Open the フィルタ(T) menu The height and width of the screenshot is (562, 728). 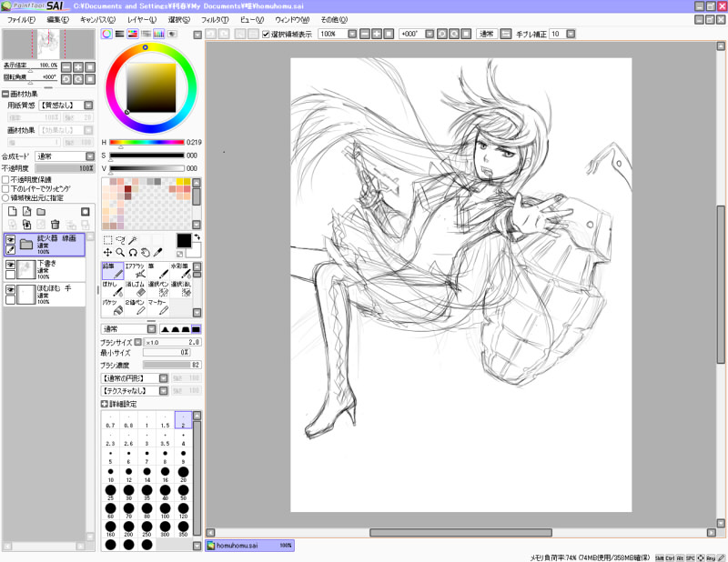point(215,19)
